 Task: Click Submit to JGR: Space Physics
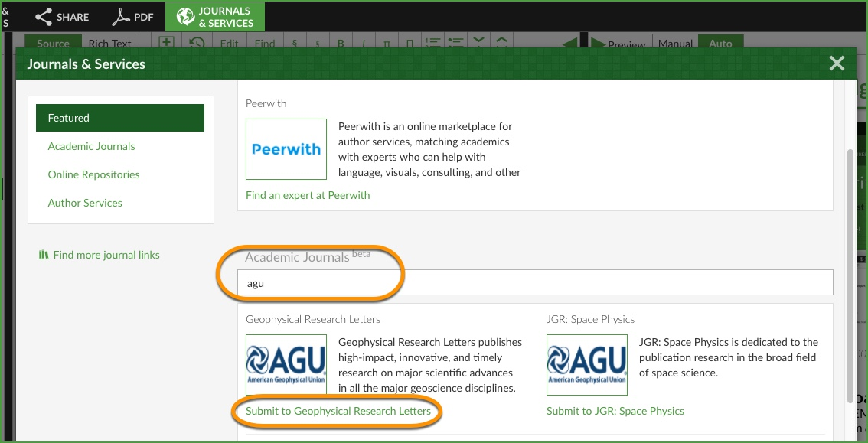click(615, 411)
